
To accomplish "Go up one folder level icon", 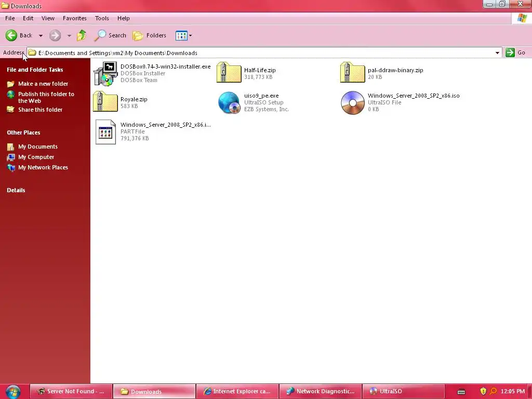I will point(82,35).
